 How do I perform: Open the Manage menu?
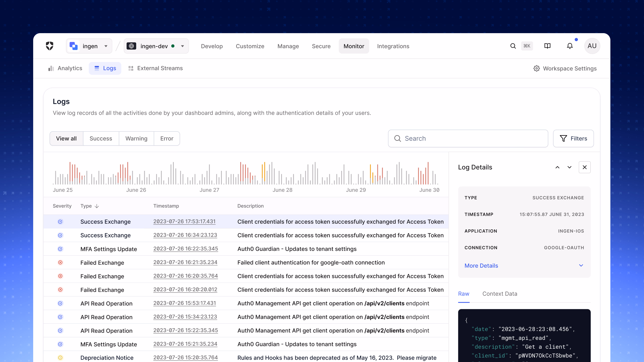288,46
